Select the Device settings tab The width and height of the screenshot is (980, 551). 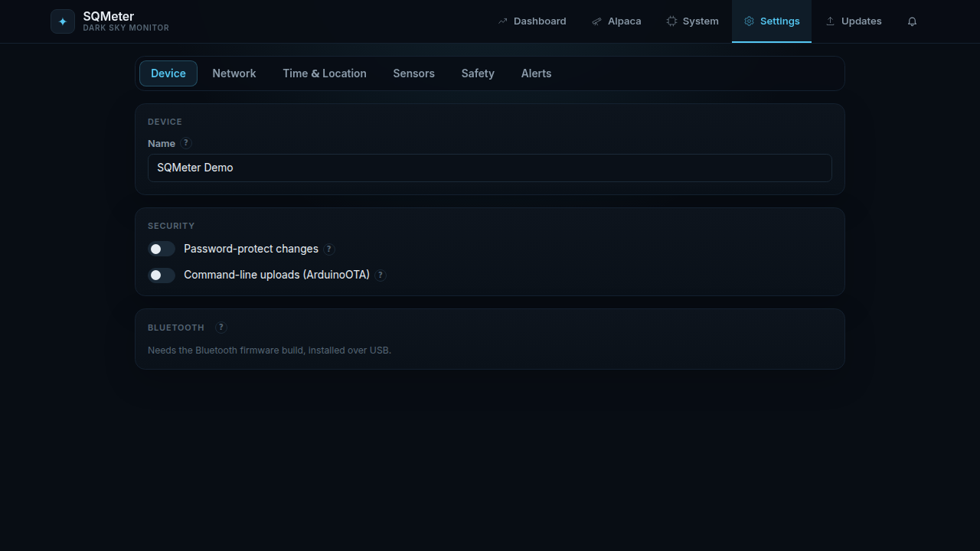[168, 73]
